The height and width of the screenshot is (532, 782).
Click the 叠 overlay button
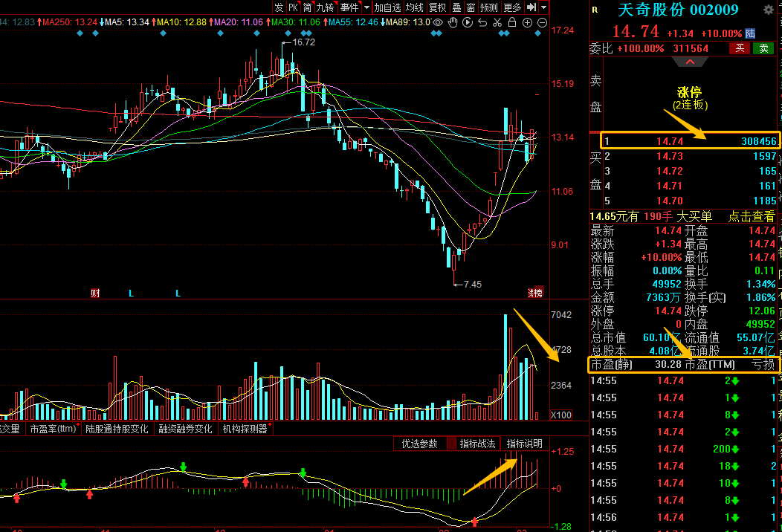point(456,7)
